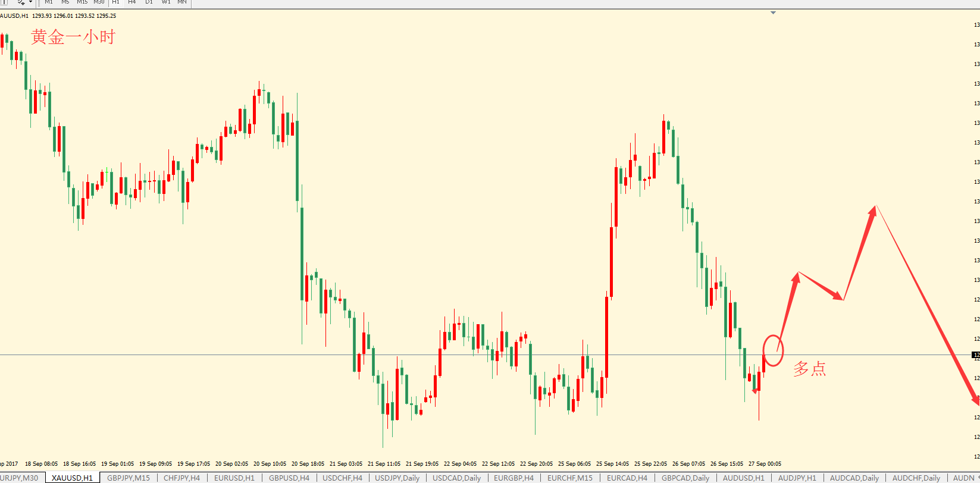980x483 pixels.
Task: Change the chart period to H4
Action: pos(132,2)
